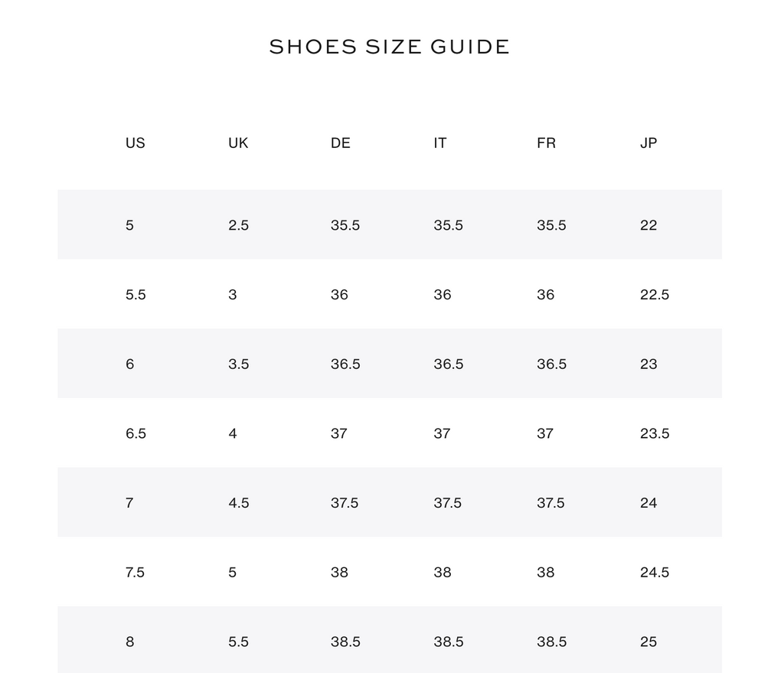Select US size 6.5 cell
This screenshot has width=784, height=673.
click(x=136, y=433)
